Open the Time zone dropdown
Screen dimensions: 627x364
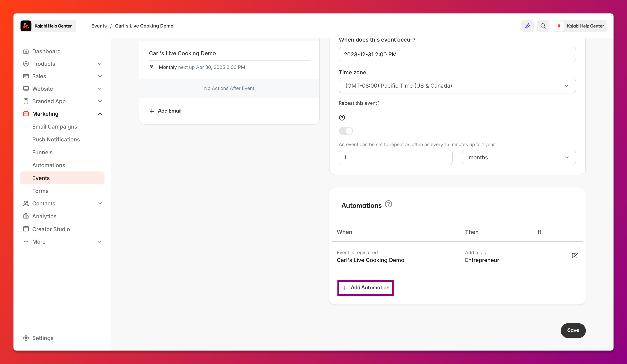457,85
